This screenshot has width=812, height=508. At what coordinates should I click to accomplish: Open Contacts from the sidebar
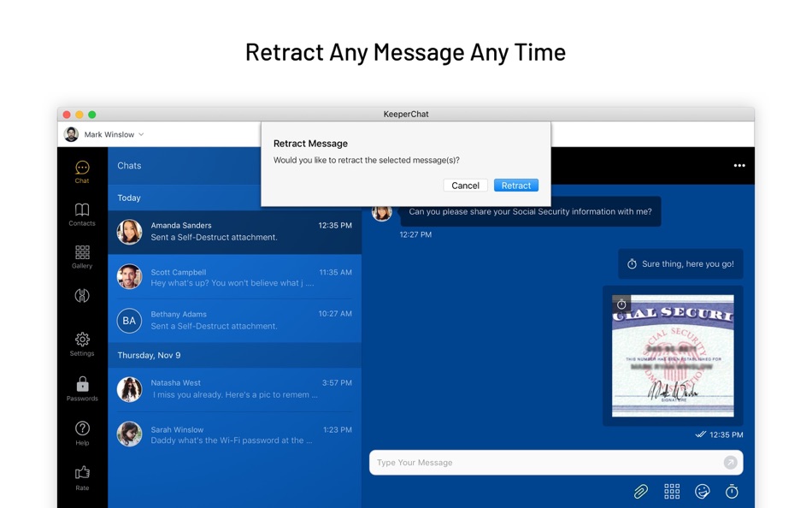point(82,215)
